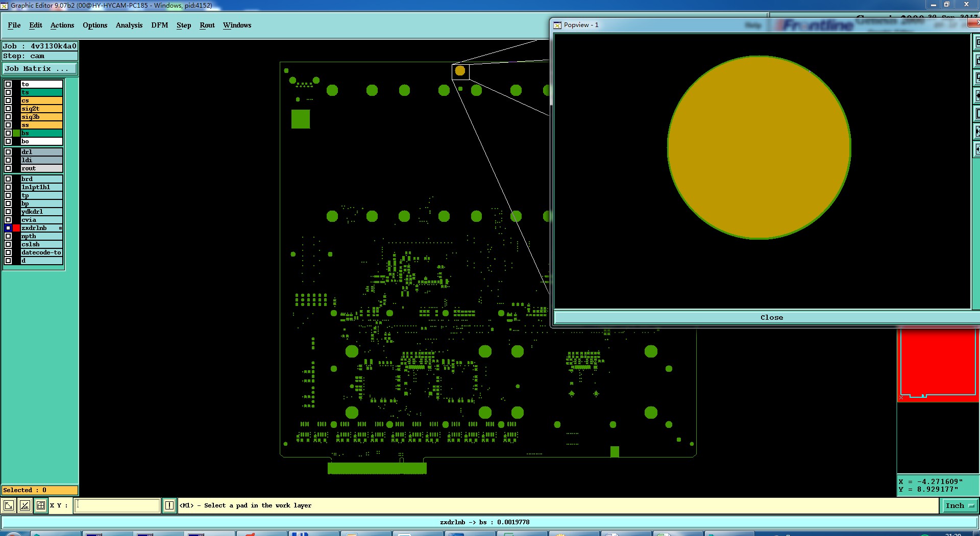The height and width of the screenshot is (536, 980).
Task: Select the cslsh layer row
Action: pos(41,244)
